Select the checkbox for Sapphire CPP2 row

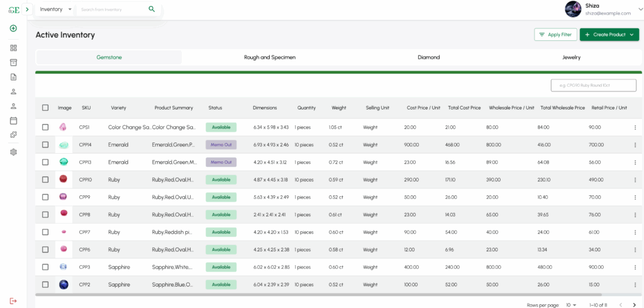pyautogui.click(x=45, y=285)
